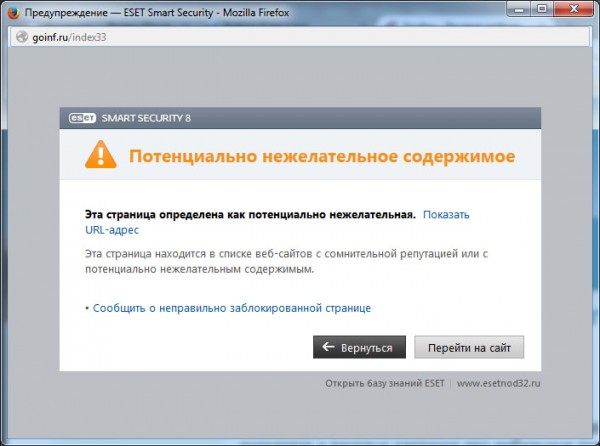
Task: Click the orange warning triangle icon
Action: click(101, 155)
